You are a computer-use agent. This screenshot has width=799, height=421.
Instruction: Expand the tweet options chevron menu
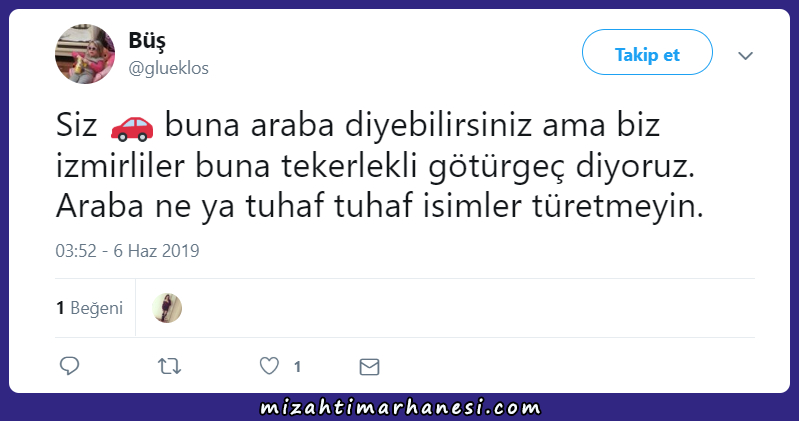[x=745, y=56]
